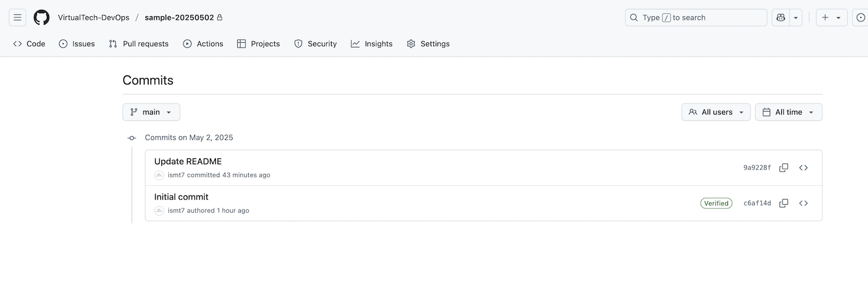Switch to the Pull requests tab
The image size is (868, 292).
139,44
